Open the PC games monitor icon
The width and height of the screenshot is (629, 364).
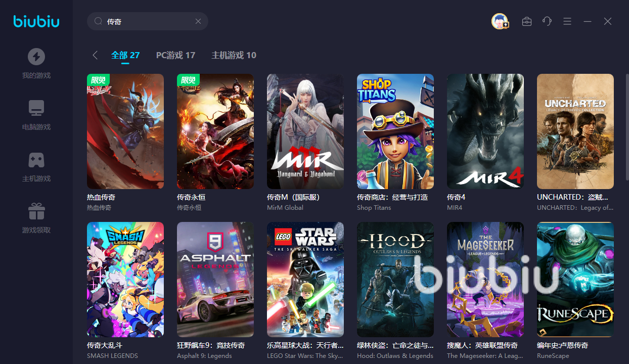tap(36, 108)
